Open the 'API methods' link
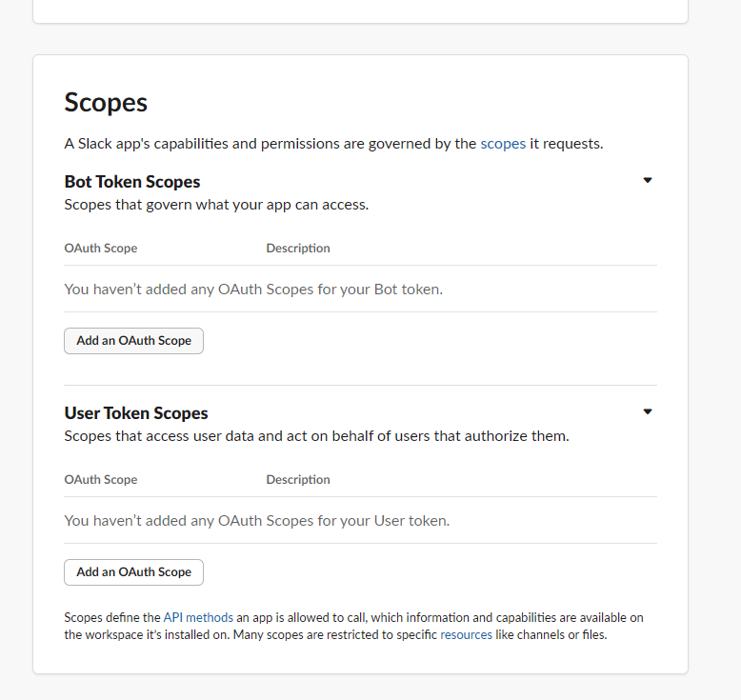The image size is (741, 700). pos(198,618)
